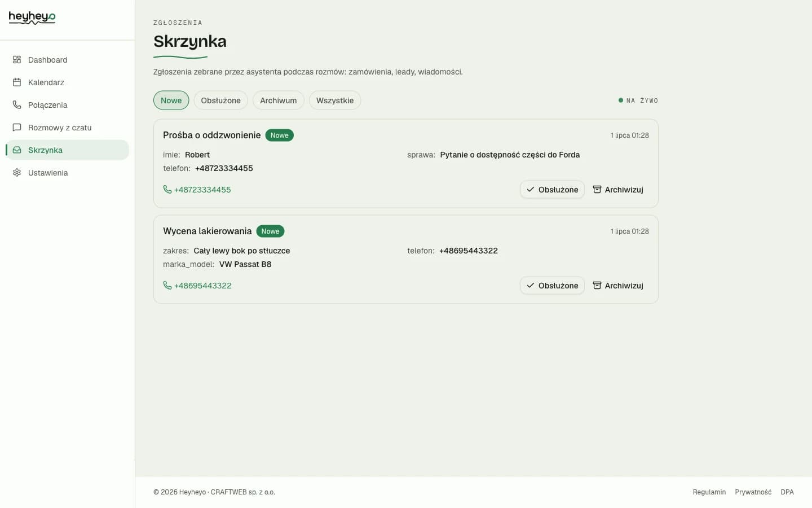The image size is (812, 508).
Task: Select the Wszystkie filter tab
Action: (335, 100)
